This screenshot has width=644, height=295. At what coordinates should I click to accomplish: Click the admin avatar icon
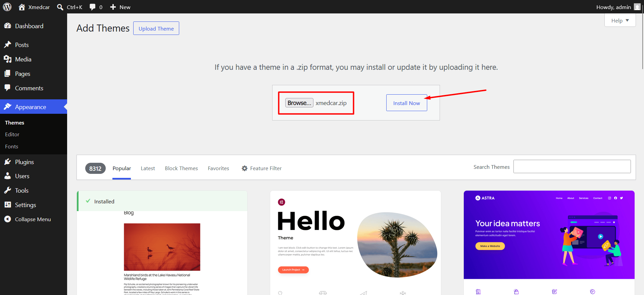(637, 7)
